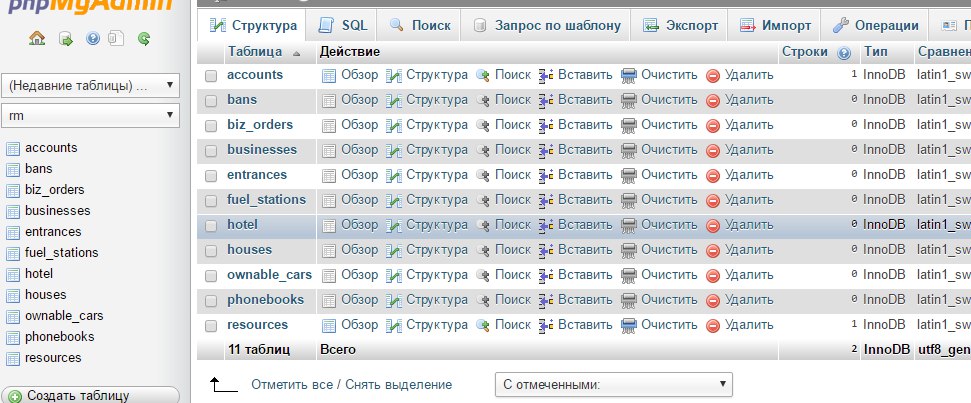
Task: Click the accounts table icon in sidebar
Action: (x=13, y=149)
